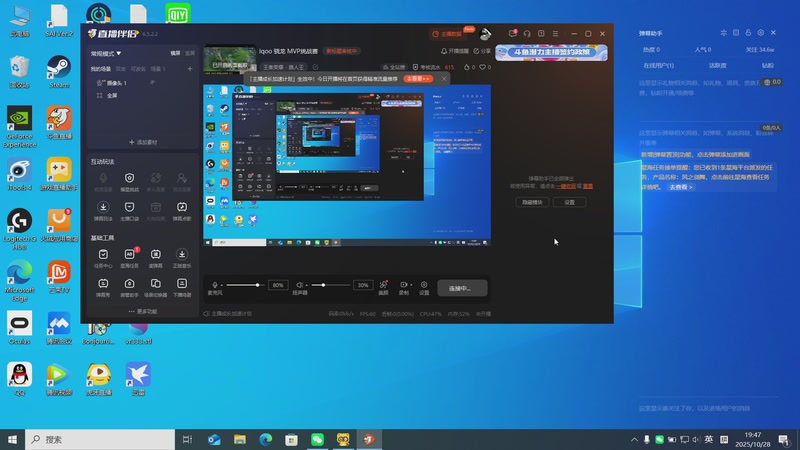Click the streamer avatar in title bar

(485, 34)
